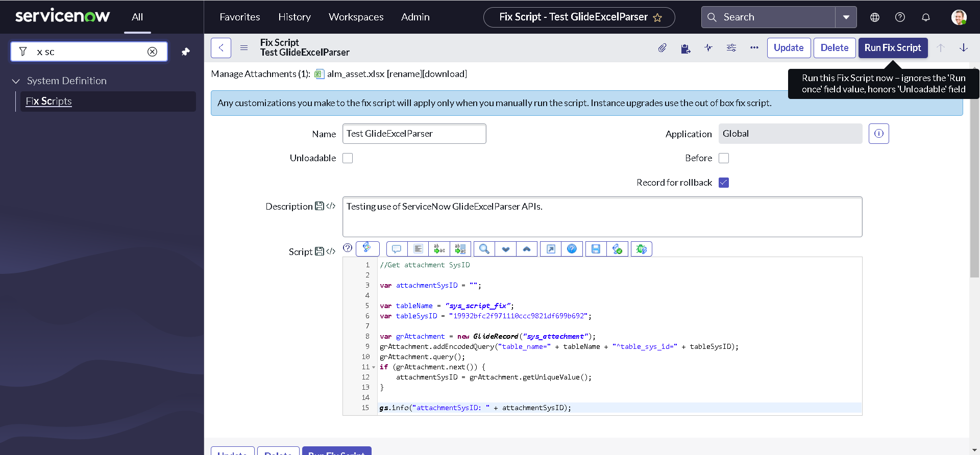This screenshot has width=980, height=455.
Task: Open the help icon in top banner
Action: click(x=900, y=17)
